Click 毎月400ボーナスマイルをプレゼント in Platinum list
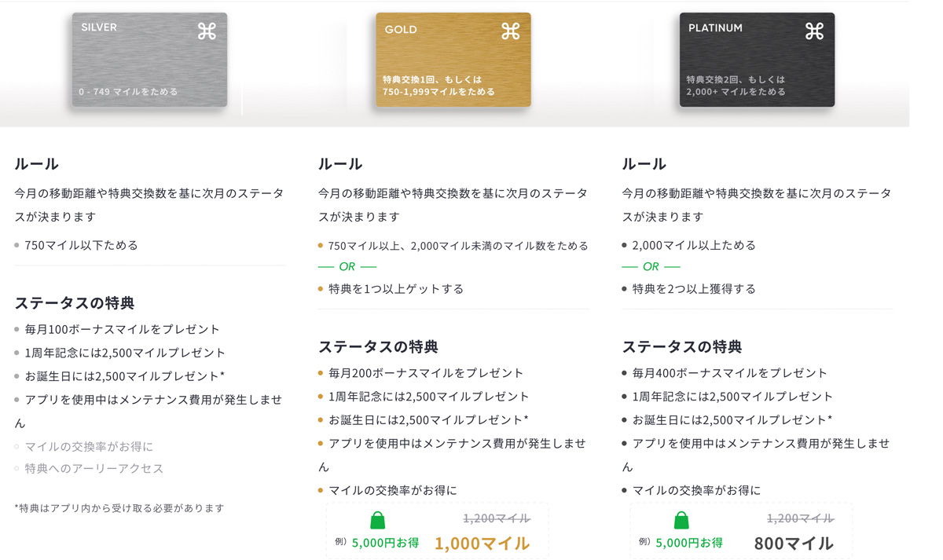Image resolution: width=943 pixels, height=560 pixels. [x=729, y=373]
